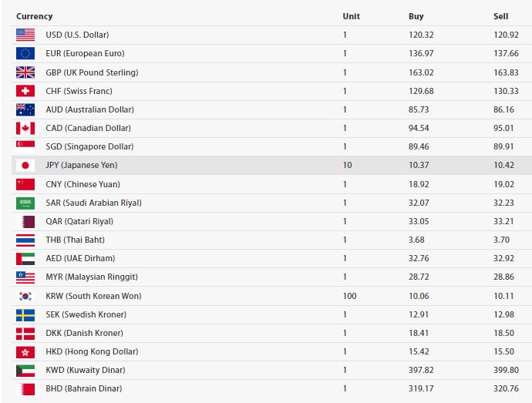
Task: Click the Kuwait flag icon
Action: point(25,370)
